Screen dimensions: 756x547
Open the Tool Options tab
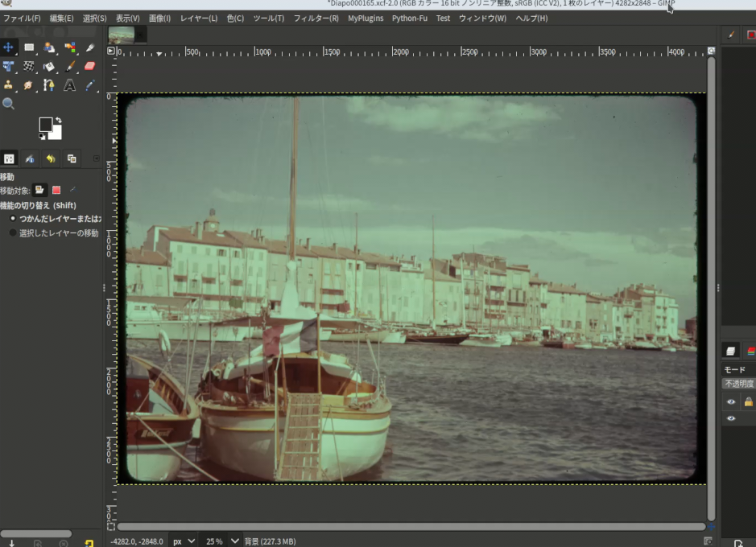(9, 159)
